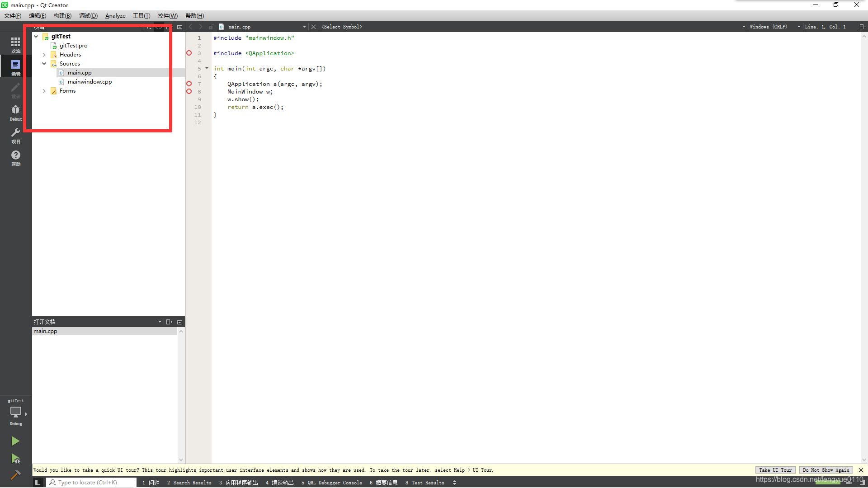Open the gitTest kit selector monitor icon
Viewport: 868px width, 488px height.
point(15,413)
